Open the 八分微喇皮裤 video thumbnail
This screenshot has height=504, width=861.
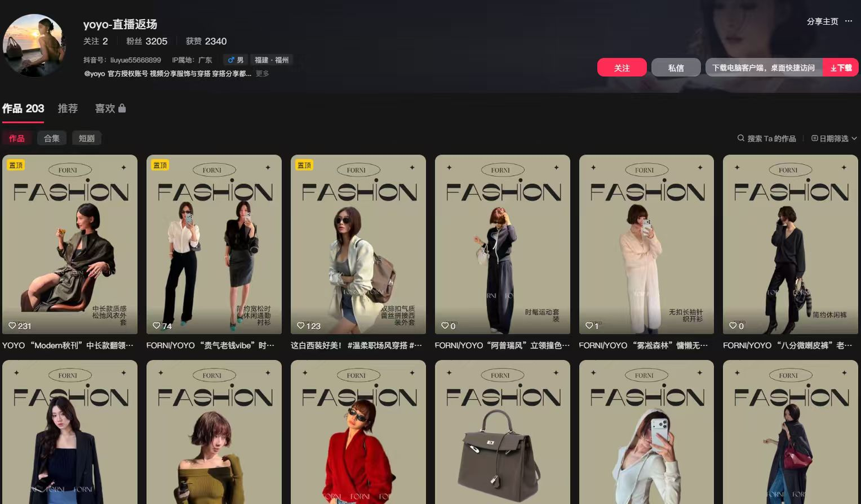pyautogui.click(x=790, y=244)
